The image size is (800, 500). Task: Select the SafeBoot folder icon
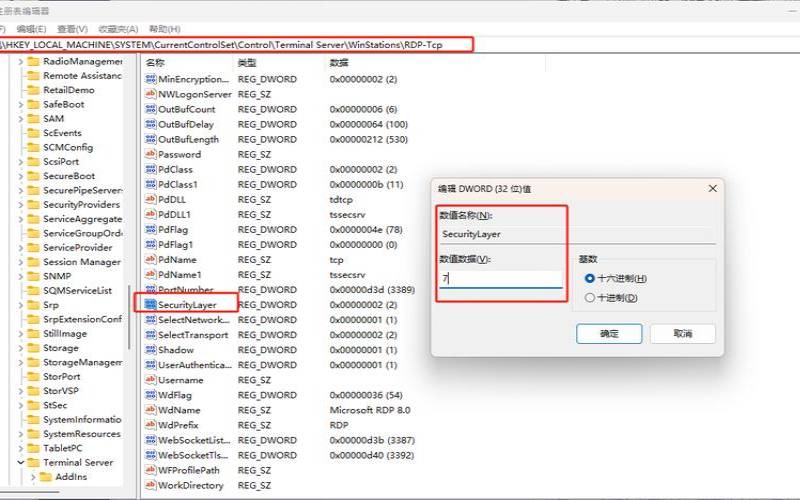(33, 104)
